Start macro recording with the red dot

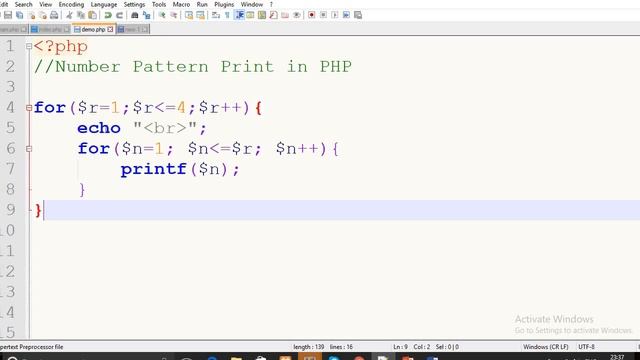[312, 15]
